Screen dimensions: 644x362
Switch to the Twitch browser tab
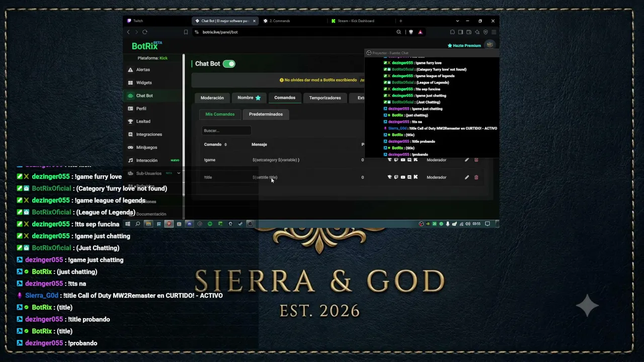click(x=156, y=21)
